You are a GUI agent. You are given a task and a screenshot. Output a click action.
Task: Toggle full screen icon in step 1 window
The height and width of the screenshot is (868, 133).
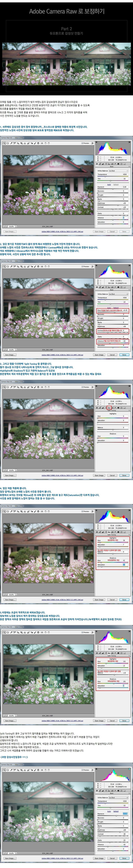93,143
